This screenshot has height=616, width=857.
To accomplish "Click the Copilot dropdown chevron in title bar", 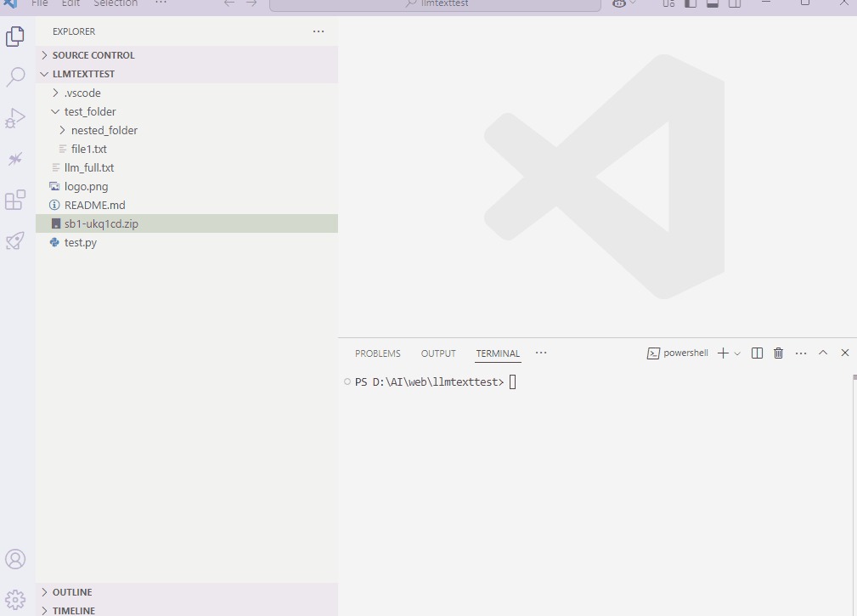I will [633, 3].
